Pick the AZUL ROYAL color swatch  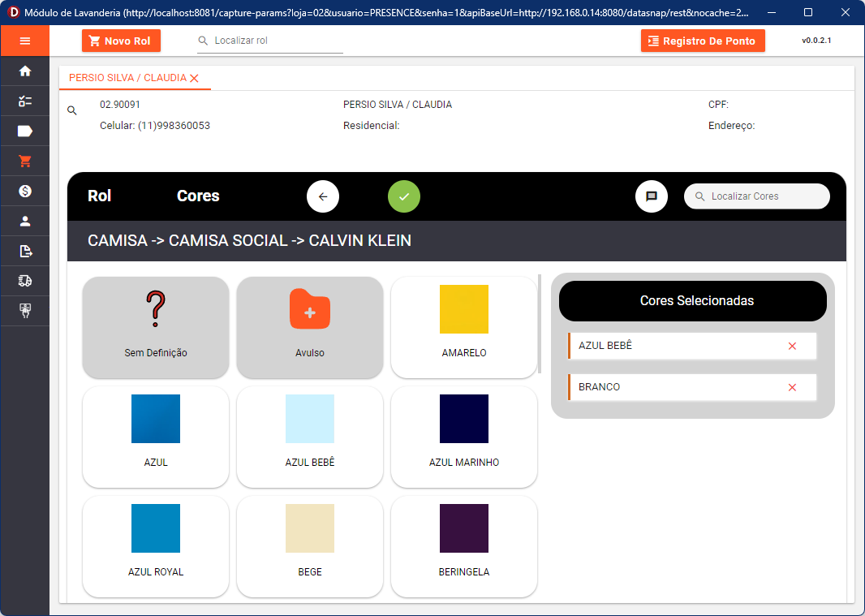pos(156,528)
